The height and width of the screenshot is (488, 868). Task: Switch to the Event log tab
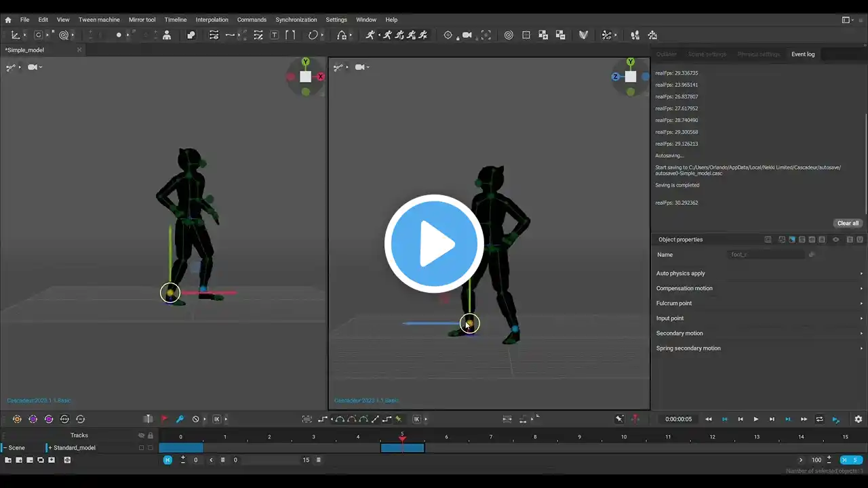[x=803, y=54]
